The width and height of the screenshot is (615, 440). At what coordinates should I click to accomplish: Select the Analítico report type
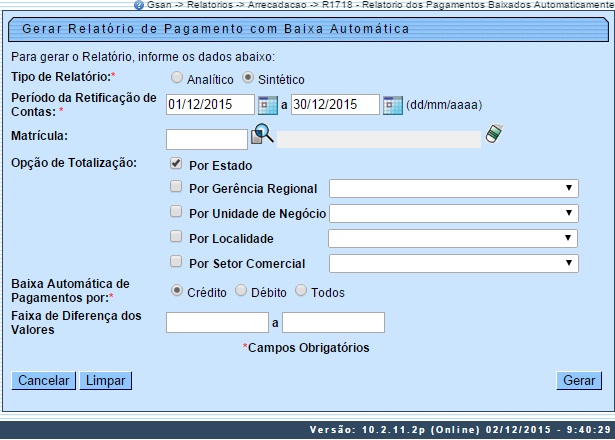coord(177,78)
